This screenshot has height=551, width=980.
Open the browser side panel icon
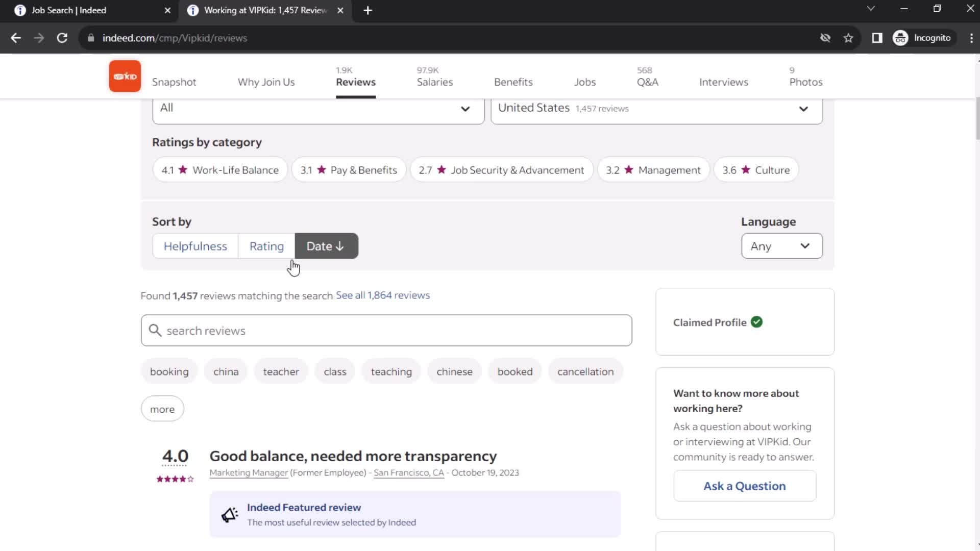[x=877, y=38]
